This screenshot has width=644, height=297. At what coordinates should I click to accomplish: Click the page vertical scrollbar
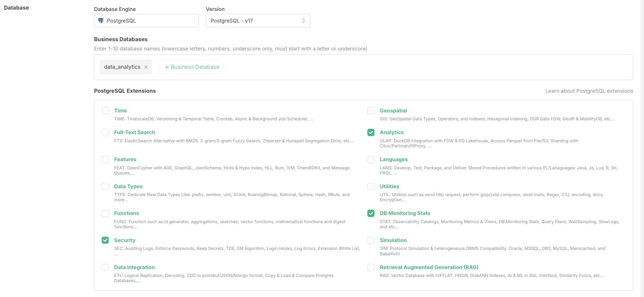642,148
